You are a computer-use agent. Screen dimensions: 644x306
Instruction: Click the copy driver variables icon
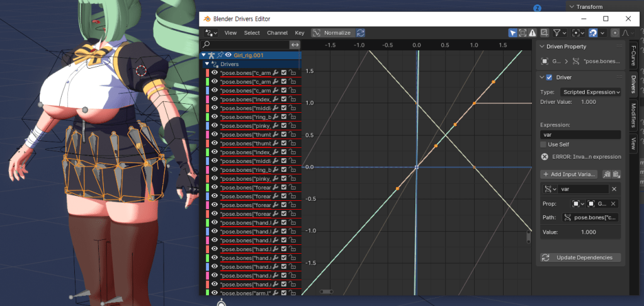click(607, 174)
